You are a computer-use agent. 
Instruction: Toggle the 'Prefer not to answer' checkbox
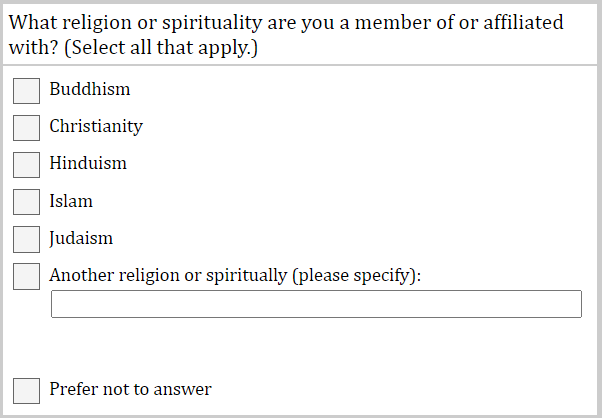pos(26,390)
